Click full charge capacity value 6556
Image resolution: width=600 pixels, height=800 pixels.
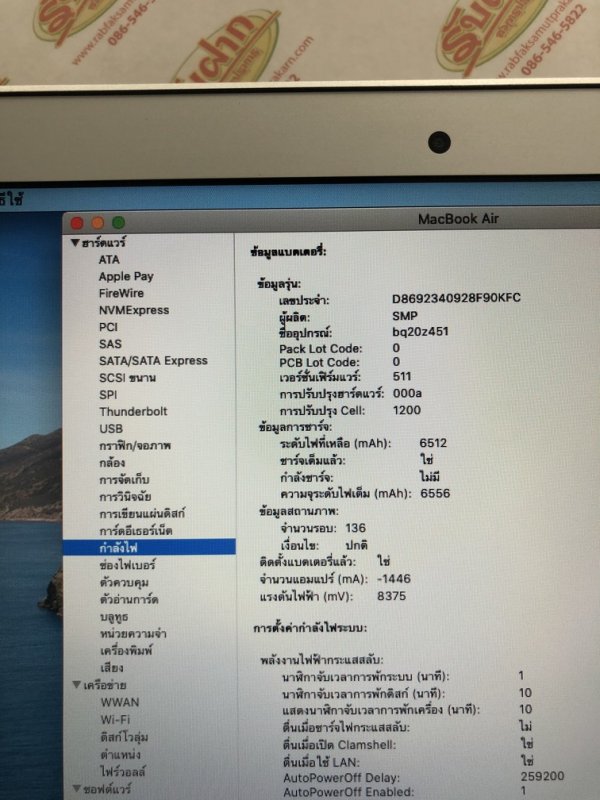click(x=435, y=493)
